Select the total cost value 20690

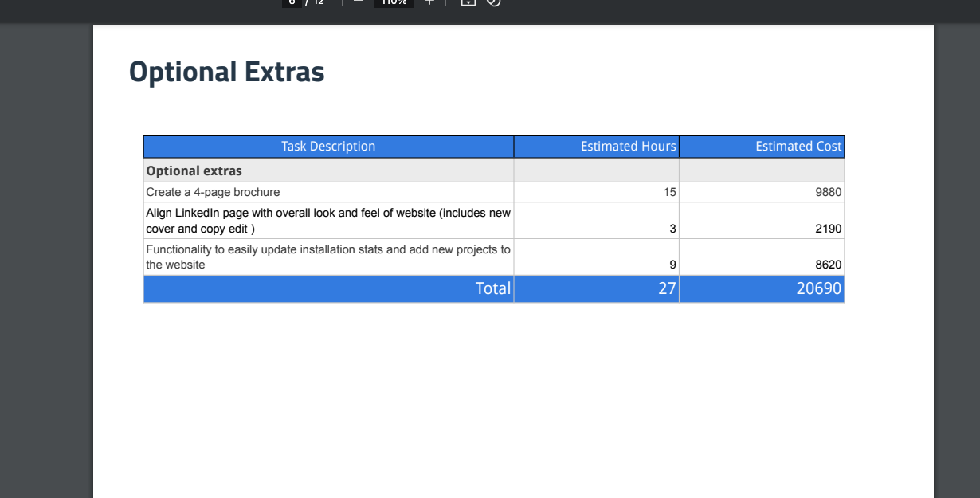818,288
